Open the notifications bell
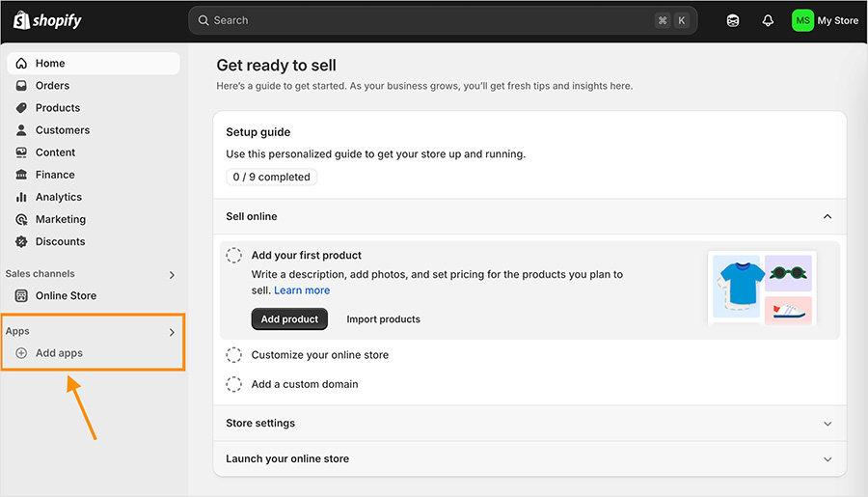This screenshot has height=497, width=868. click(x=768, y=20)
